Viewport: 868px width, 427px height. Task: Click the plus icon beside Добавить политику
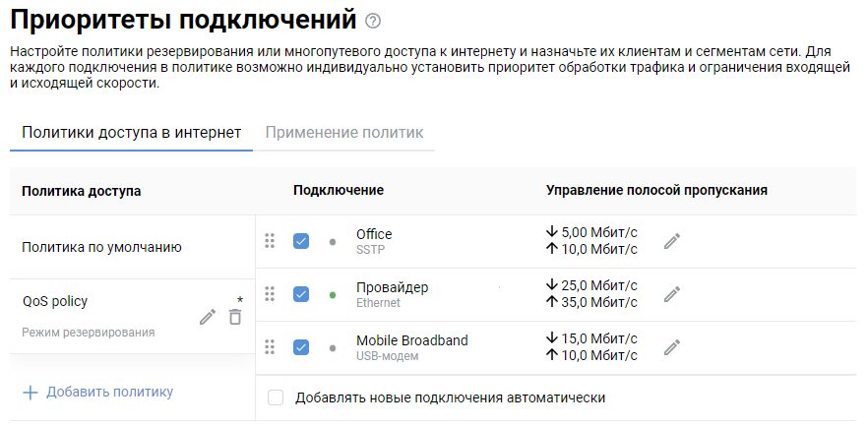(x=31, y=393)
